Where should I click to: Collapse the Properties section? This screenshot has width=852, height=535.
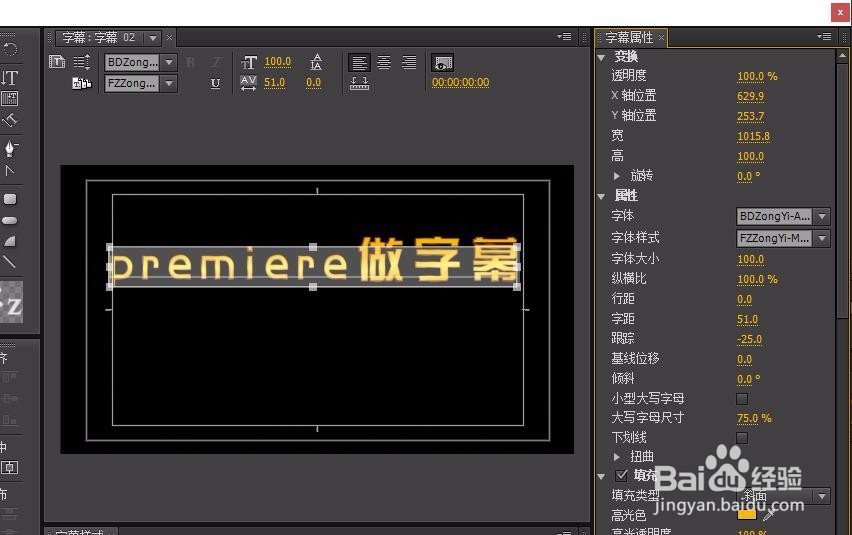[x=602, y=197]
